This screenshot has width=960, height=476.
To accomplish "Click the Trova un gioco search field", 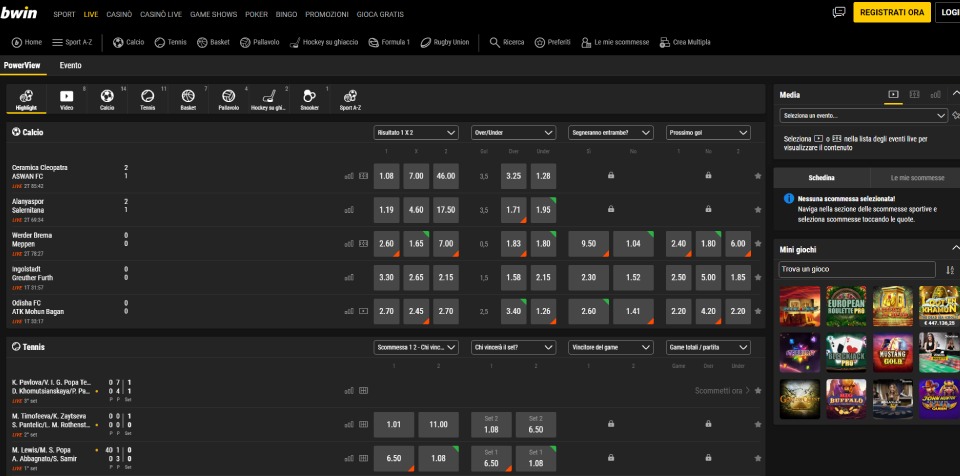I will [x=857, y=270].
